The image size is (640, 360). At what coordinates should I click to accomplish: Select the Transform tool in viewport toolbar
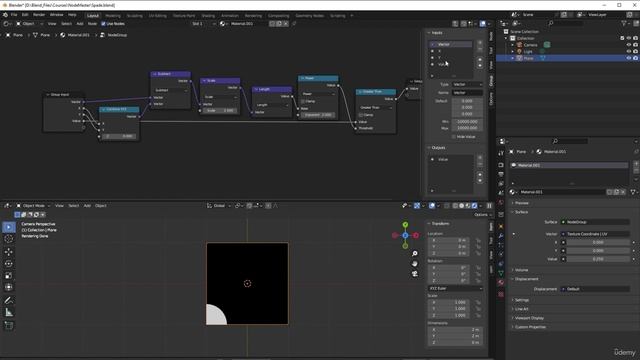(9, 287)
